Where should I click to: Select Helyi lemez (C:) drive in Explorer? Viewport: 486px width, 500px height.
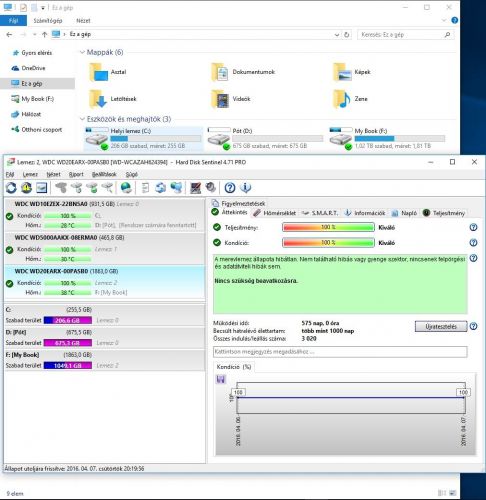point(143,138)
